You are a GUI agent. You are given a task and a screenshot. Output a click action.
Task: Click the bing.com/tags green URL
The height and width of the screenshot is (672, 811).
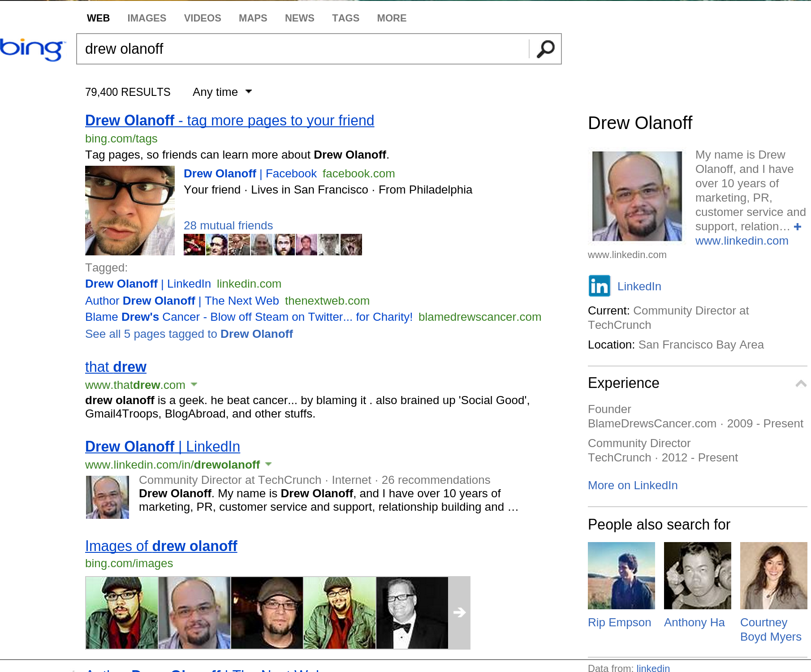point(121,138)
